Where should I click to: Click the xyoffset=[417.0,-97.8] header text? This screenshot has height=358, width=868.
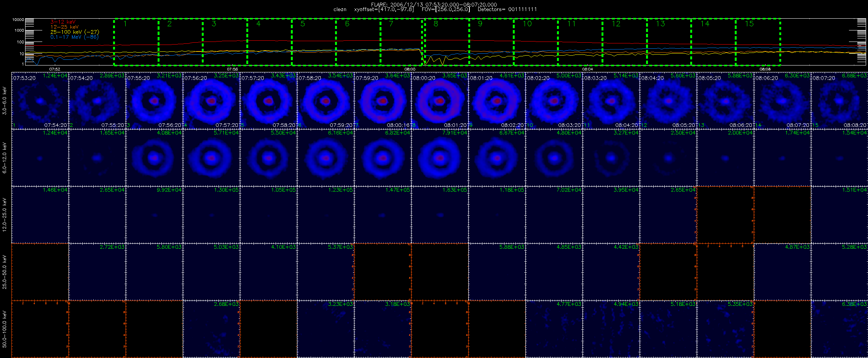(384, 10)
